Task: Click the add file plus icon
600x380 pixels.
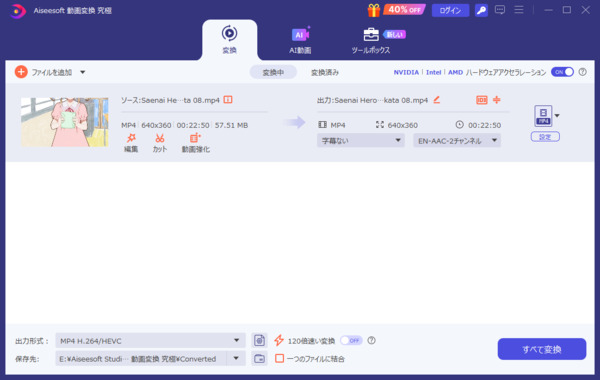Action: [x=21, y=72]
